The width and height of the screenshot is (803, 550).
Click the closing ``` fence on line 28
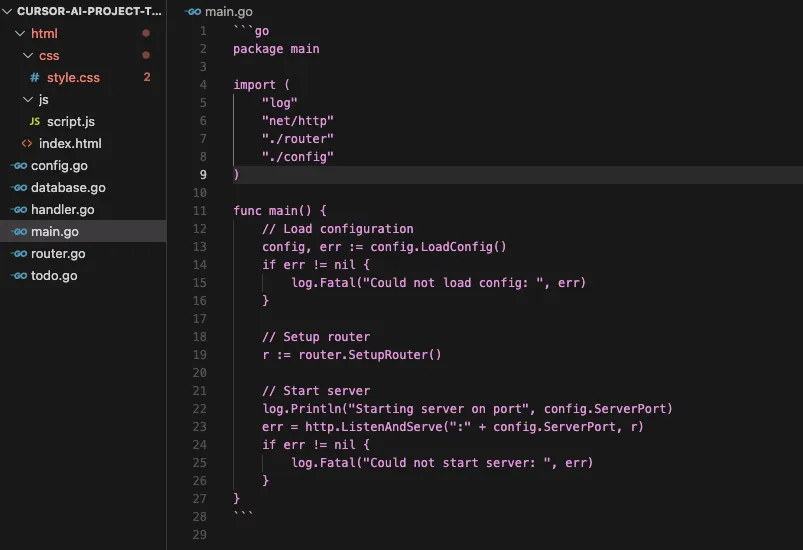243,514
